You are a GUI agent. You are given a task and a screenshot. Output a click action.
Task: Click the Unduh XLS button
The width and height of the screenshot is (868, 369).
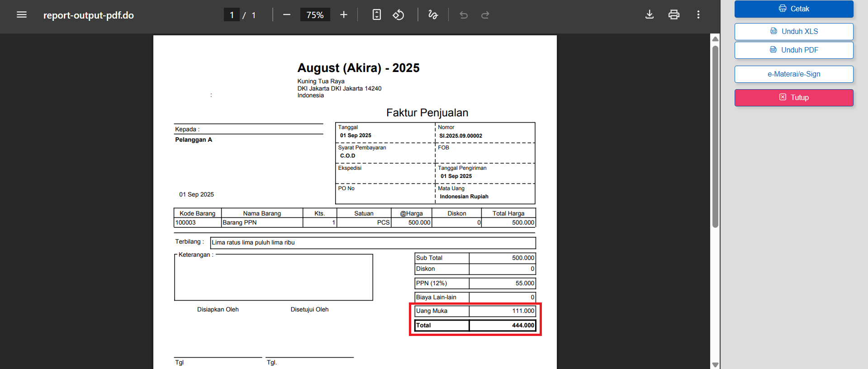(x=794, y=32)
